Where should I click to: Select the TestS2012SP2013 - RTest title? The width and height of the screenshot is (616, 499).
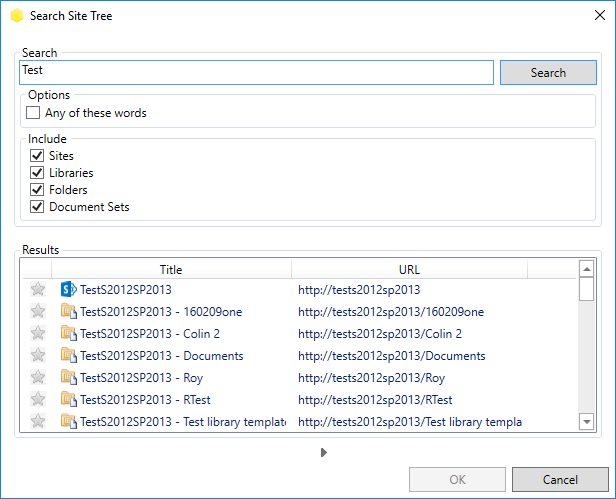145,400
